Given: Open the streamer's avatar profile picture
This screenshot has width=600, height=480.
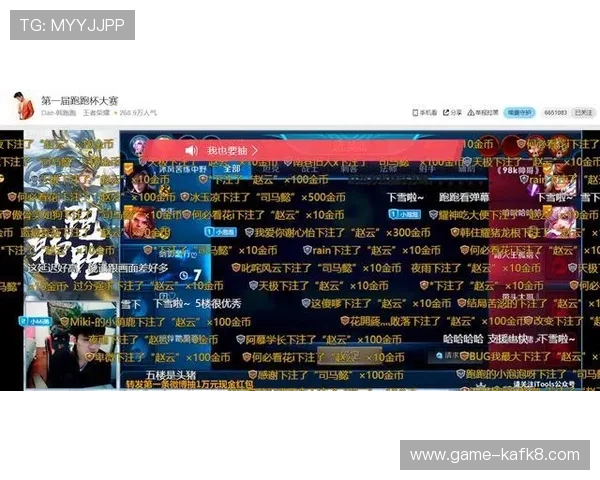Looking at the screenshot, I should (x=23, y=105).
